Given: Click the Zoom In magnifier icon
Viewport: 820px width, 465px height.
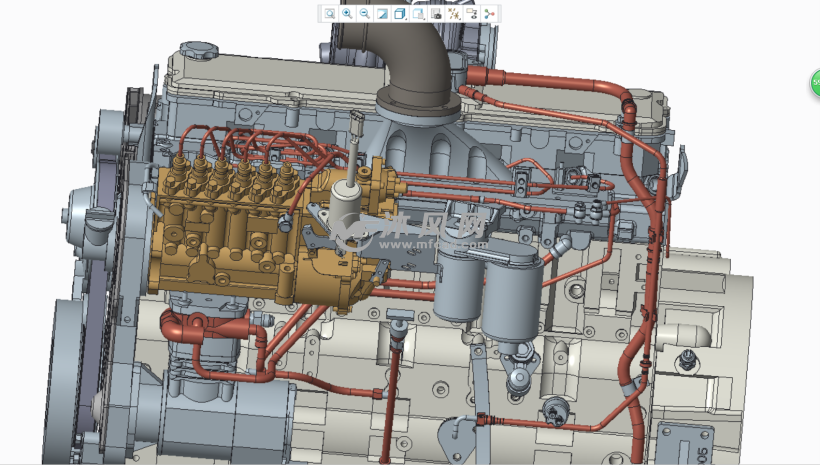Looking at the screenshot, I should coord(347,13).
